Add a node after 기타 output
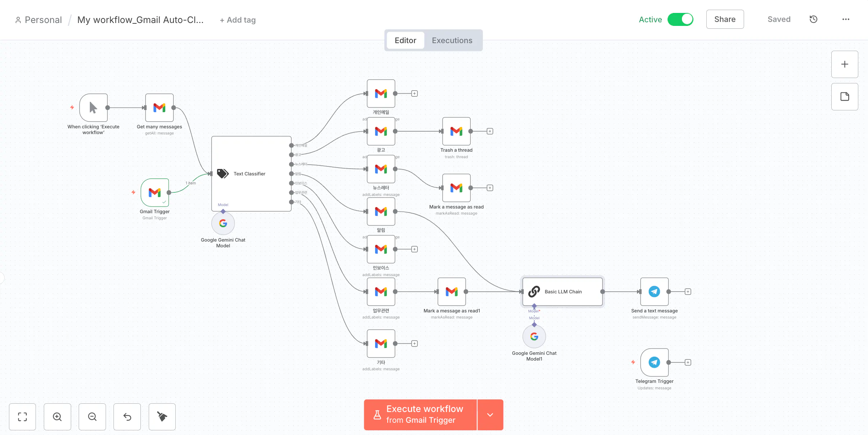 pos(415,343)
